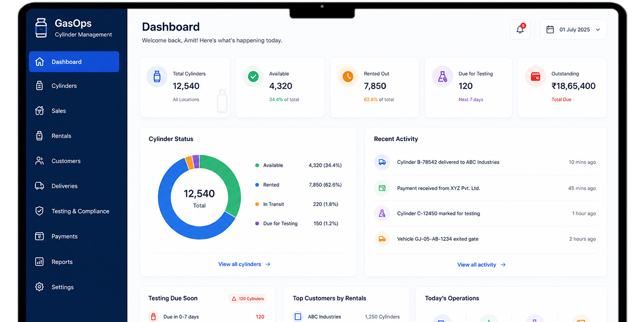Click the vehicle icon for GJ-05-AB-1234
Screen dimensions: 644x322
[382, 239]
